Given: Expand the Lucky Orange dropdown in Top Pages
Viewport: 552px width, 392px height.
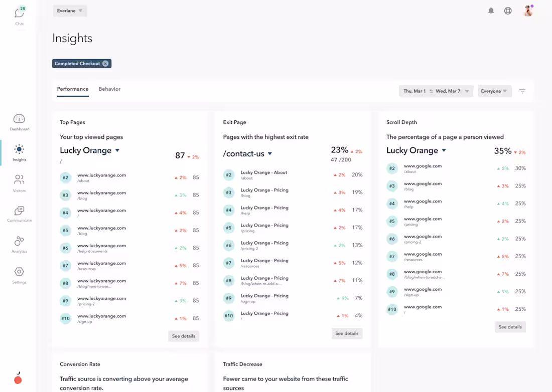Looking at the screenshot, I should point(117,150).
